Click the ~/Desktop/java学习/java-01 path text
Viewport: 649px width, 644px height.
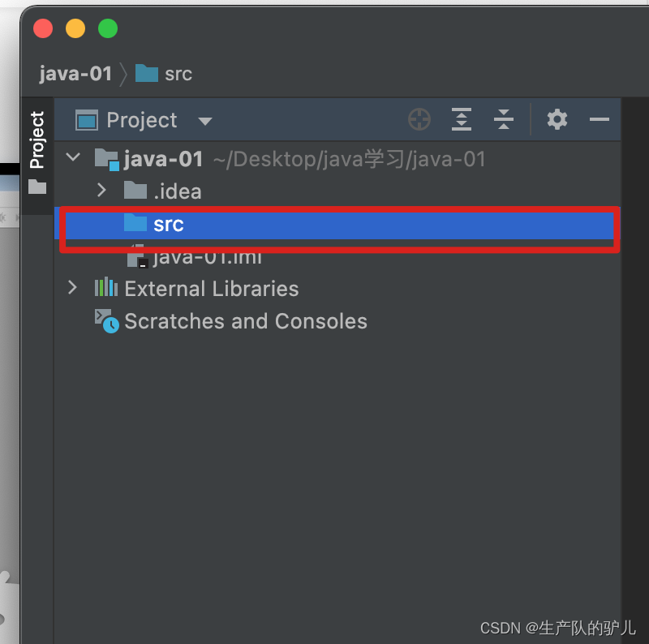[x=350, y=159]
